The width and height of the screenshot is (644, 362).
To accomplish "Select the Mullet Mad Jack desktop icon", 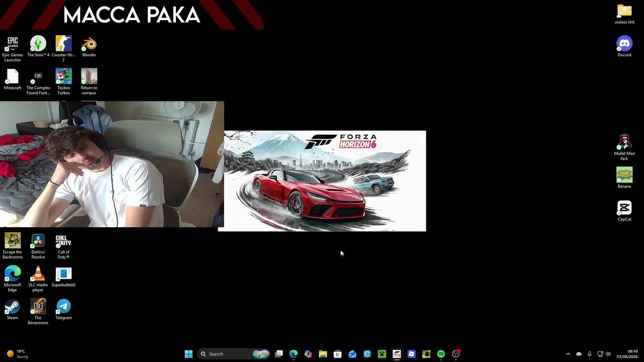I will coord(624,148).
